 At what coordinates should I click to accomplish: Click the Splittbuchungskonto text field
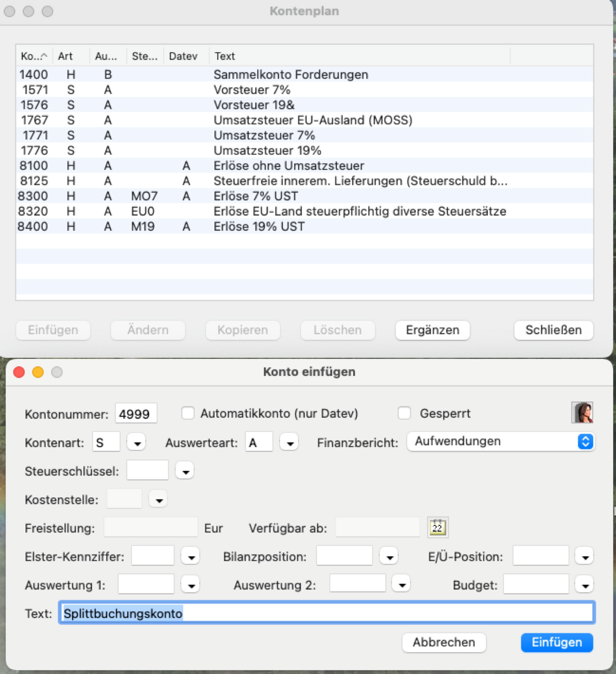(326, 614)
